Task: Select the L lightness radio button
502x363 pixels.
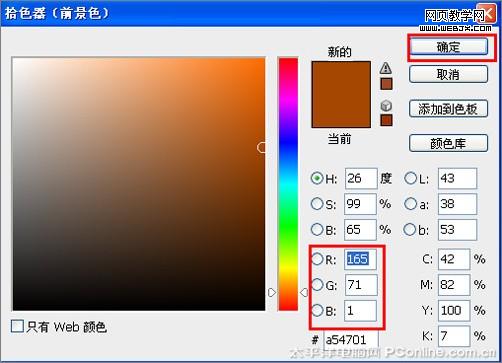Action: (x=410, y=178)
